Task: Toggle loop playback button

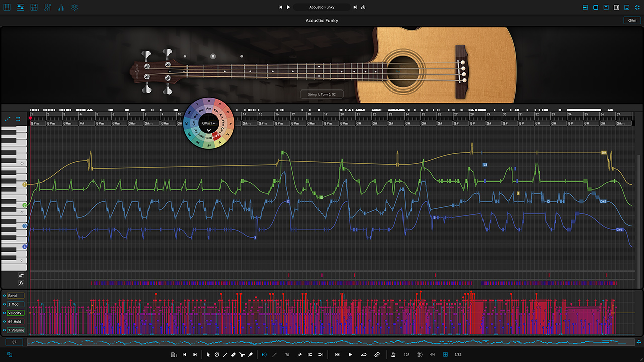Action: [x=364, y=354]
